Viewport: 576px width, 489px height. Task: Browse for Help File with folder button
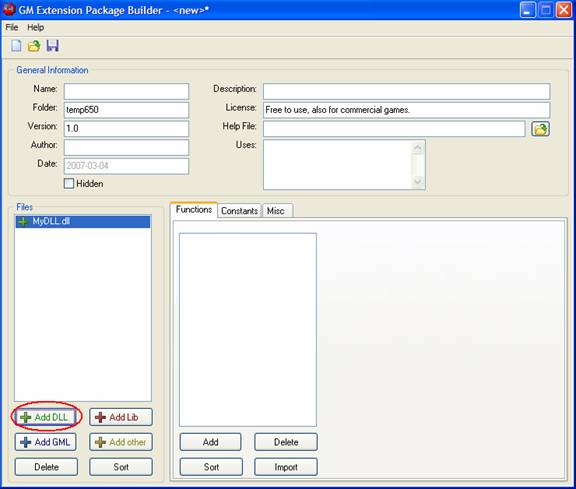[540, 129]
